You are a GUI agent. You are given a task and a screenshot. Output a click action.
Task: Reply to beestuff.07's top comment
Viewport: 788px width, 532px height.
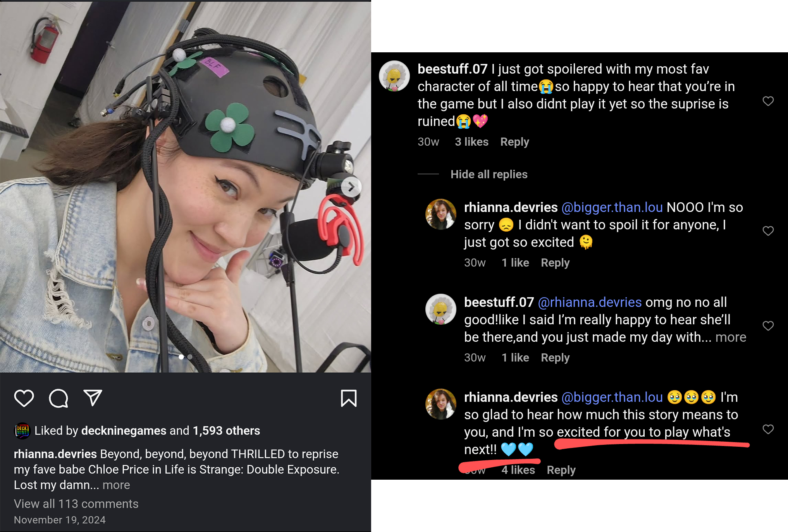(514, 142)
